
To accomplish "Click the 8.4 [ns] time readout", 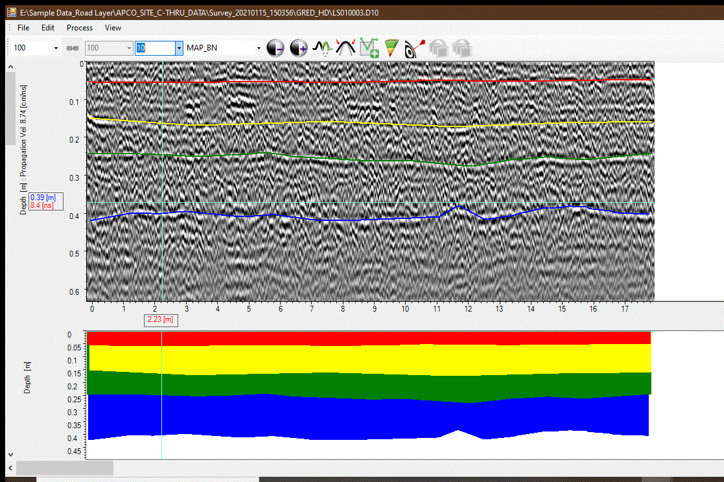I will point(42,205).
